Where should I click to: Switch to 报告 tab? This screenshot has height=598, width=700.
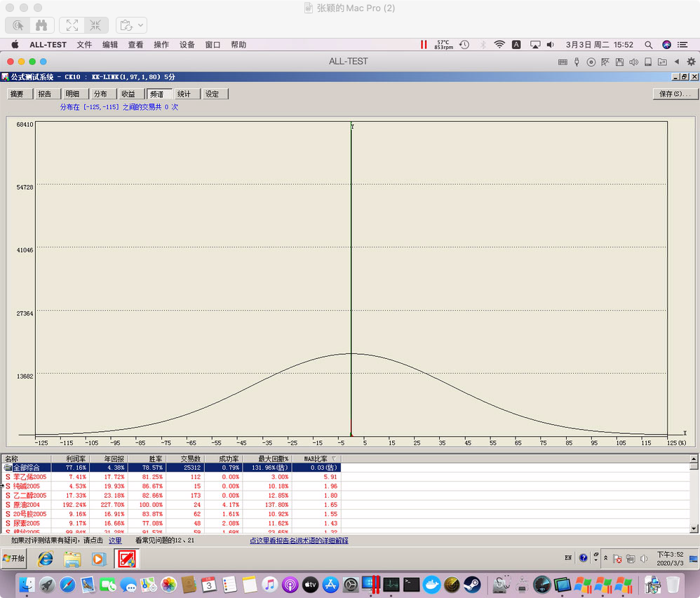click(48, 94)
